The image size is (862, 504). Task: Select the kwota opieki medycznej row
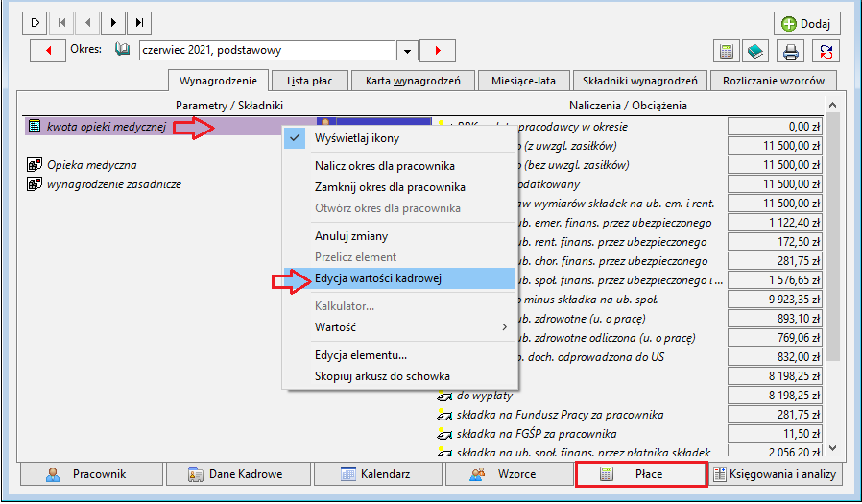coord(171,127)
